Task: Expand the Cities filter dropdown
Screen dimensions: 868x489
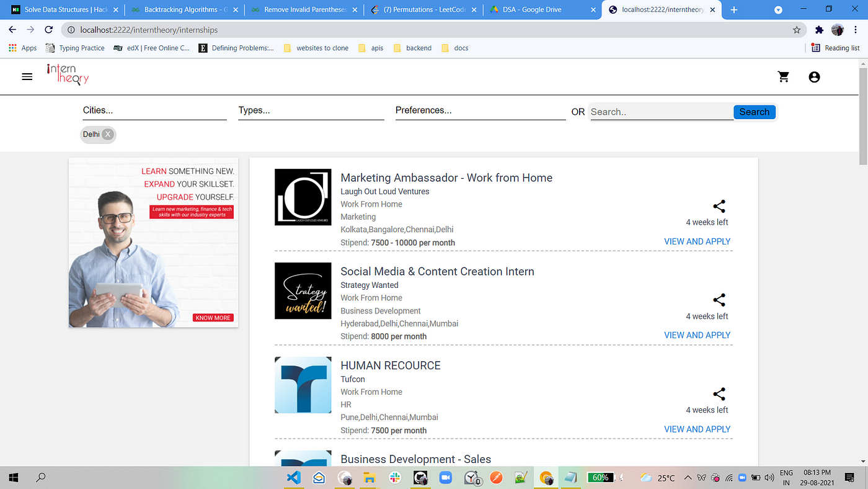Action: point(155,110)
